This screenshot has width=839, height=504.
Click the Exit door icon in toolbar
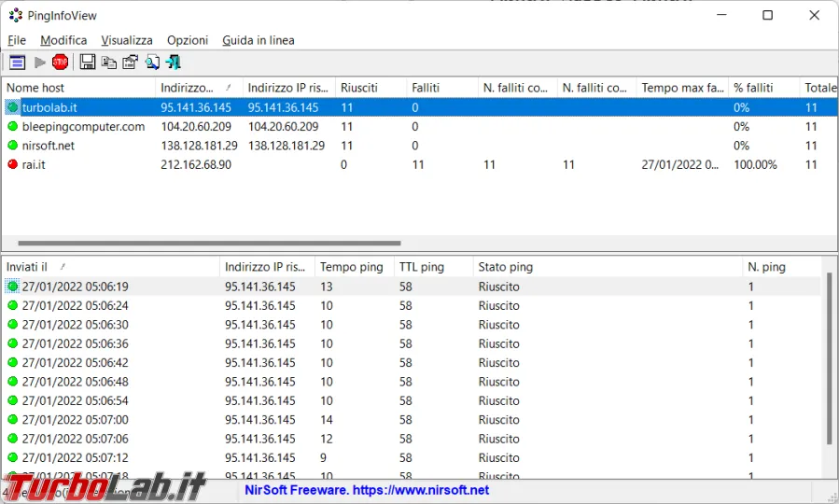coord(174,63)
